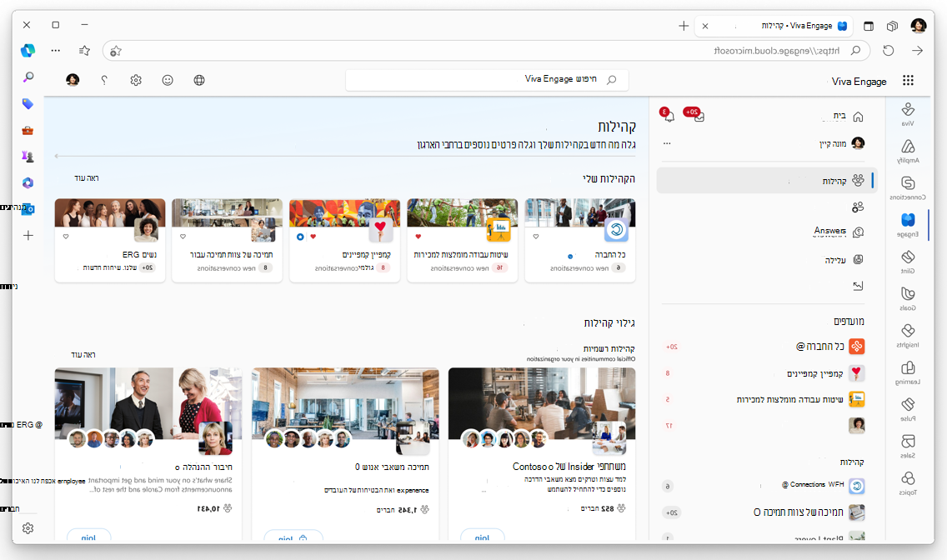Open the notifications bell with 3 badge
The image size is (947, 560).
[x=668, y=115]
